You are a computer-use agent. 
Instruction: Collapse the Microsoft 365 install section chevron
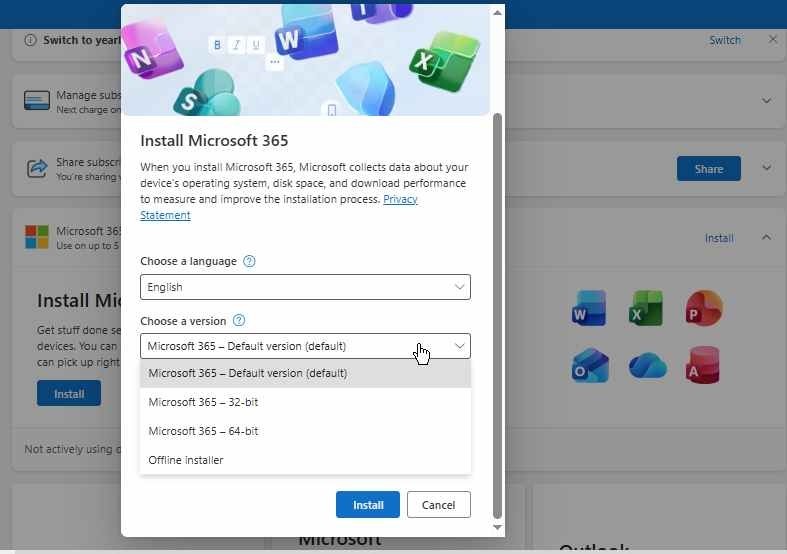coord(766,237)
